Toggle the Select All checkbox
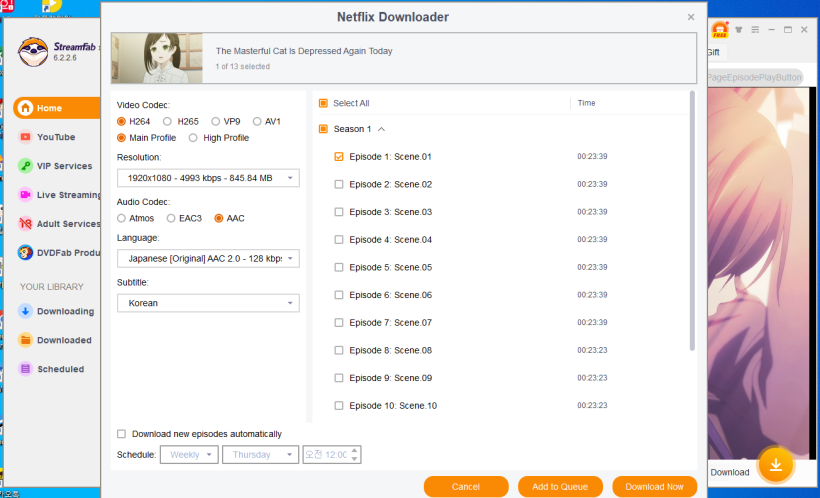The height and width of the screenshot is (498, 820). [323, 103]
